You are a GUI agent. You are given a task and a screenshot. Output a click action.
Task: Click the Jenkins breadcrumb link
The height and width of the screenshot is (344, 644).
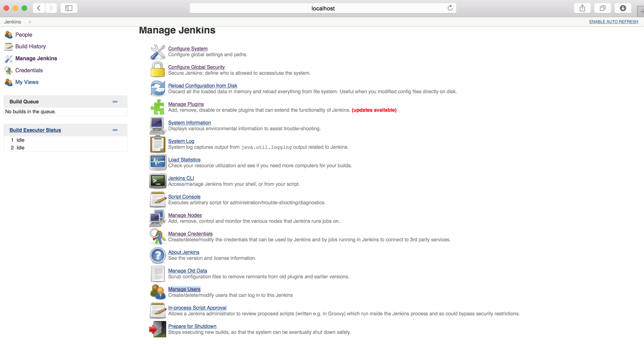tap(12, 22)
